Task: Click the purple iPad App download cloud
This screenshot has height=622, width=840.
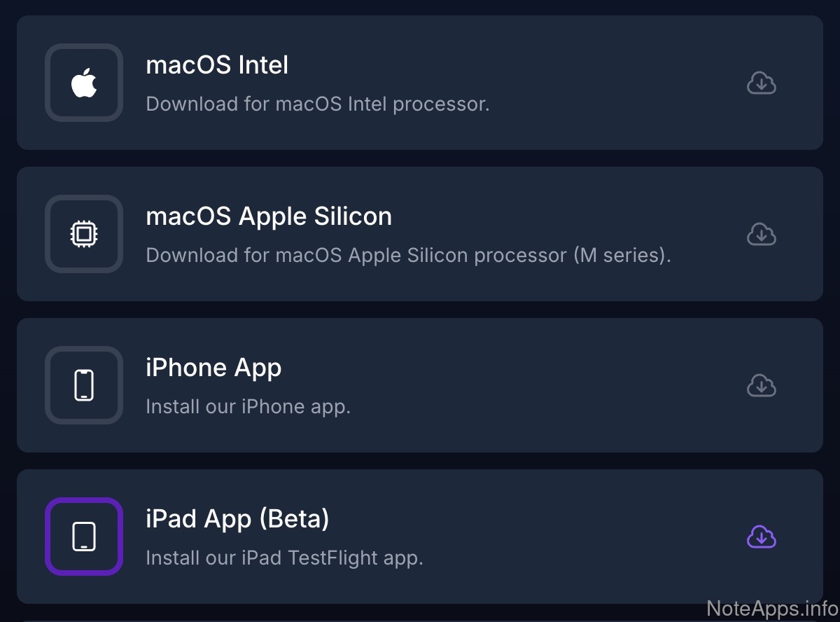Action: click(x=761, y=537)
